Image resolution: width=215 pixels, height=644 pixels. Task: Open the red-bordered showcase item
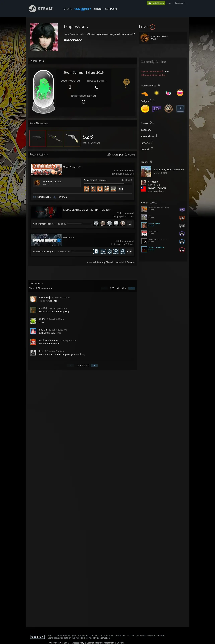tap(38, 138)
